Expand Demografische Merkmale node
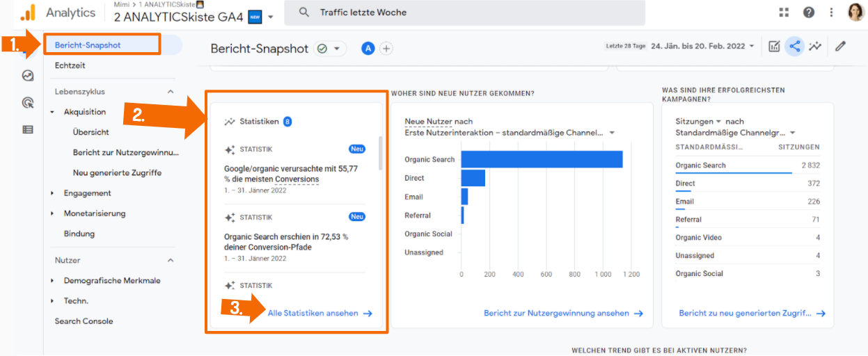The width and height of the screenshot is (868, 356). [52, 281]
